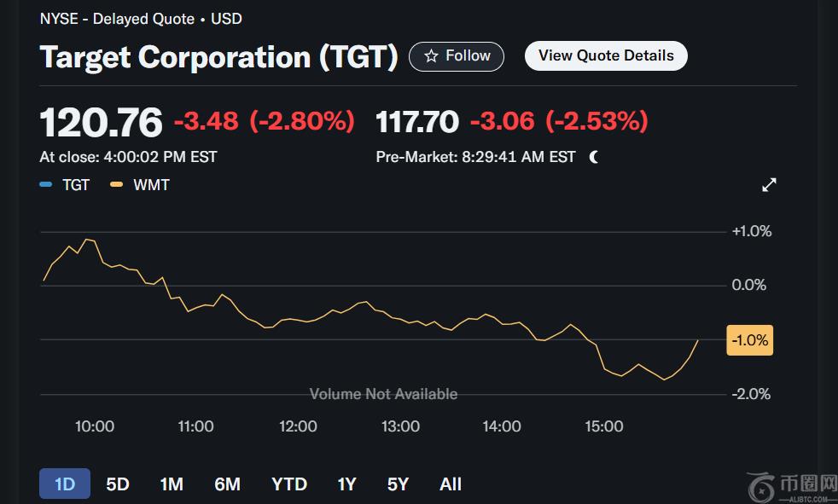
Task: Toggle the WMT comparison legend marker
Action: click(117, 185)
